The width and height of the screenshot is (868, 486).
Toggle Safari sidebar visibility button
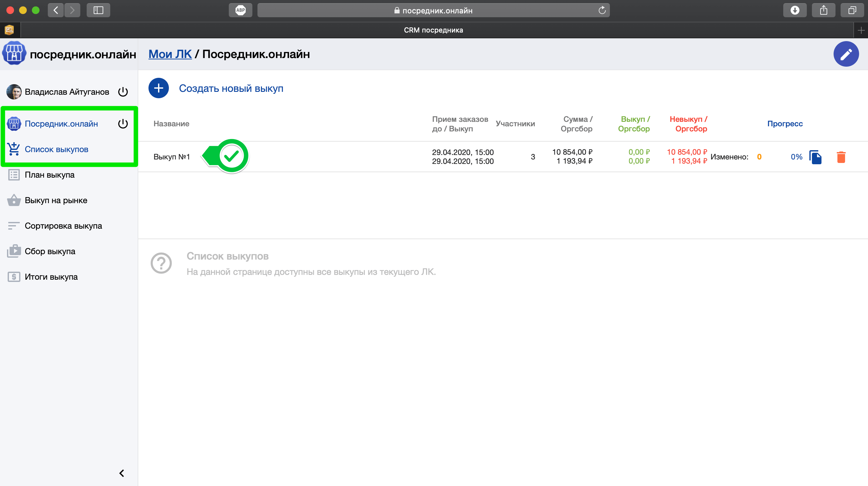point(98,10)
